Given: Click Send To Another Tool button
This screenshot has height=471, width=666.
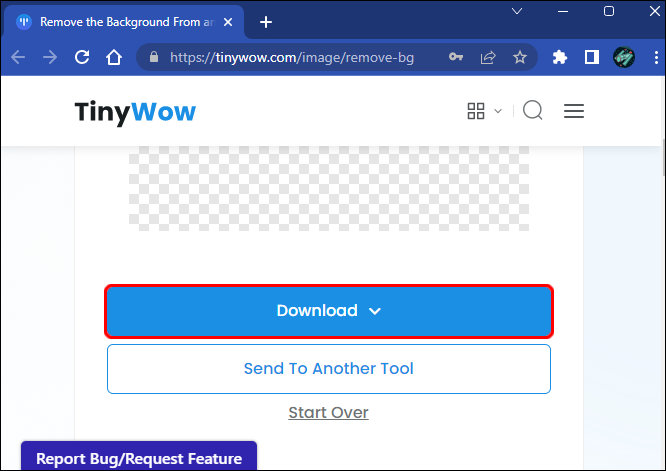Looking at the screenshot, I should click(x=329, y=369).
